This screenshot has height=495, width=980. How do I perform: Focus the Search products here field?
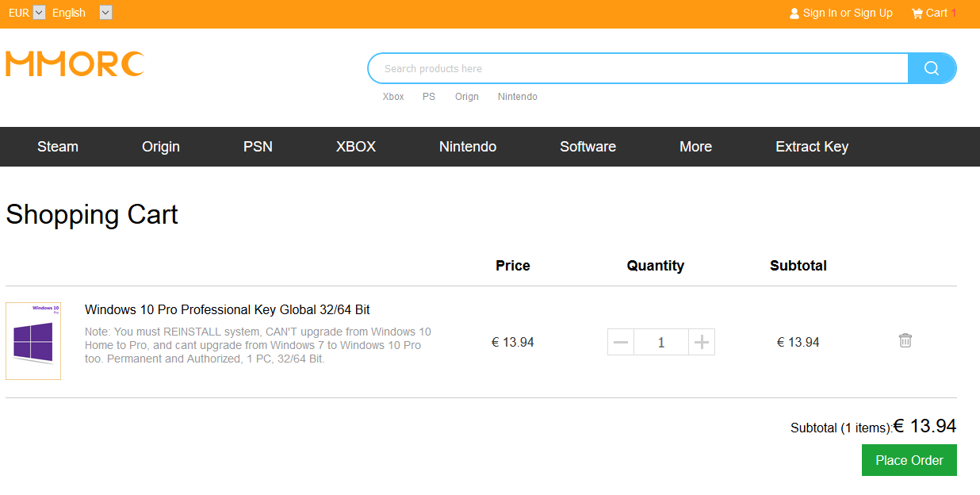pyautogui.click(x=638, y=68)
